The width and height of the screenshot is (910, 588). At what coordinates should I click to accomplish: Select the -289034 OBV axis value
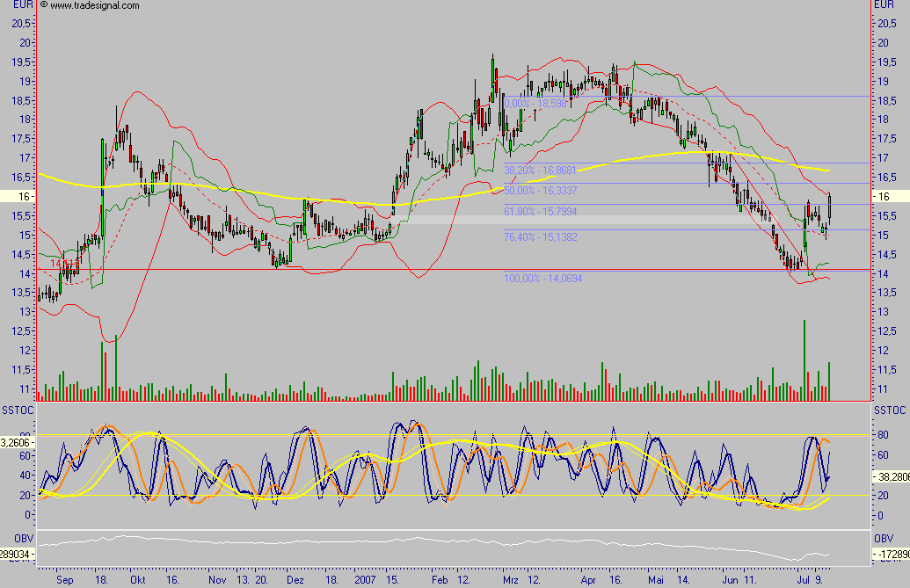point(17,555)
